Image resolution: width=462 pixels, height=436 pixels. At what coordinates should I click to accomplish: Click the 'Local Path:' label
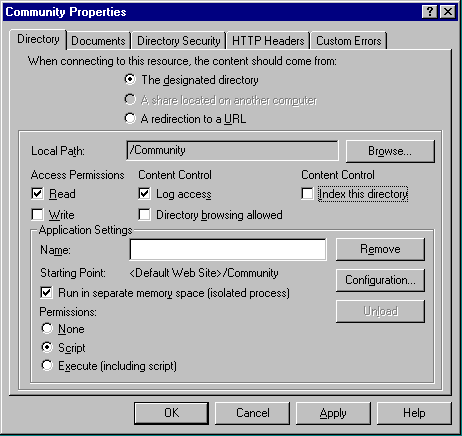(58, 151)
